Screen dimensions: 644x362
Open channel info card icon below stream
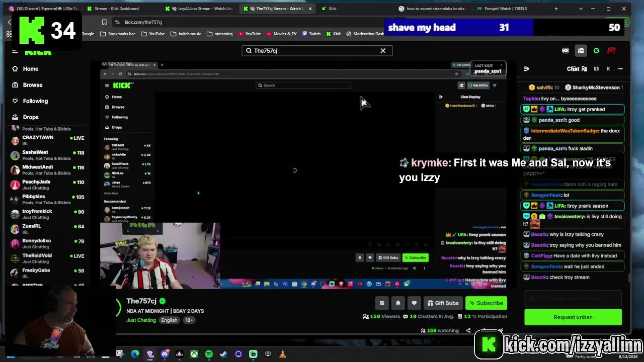pos(382,303)
